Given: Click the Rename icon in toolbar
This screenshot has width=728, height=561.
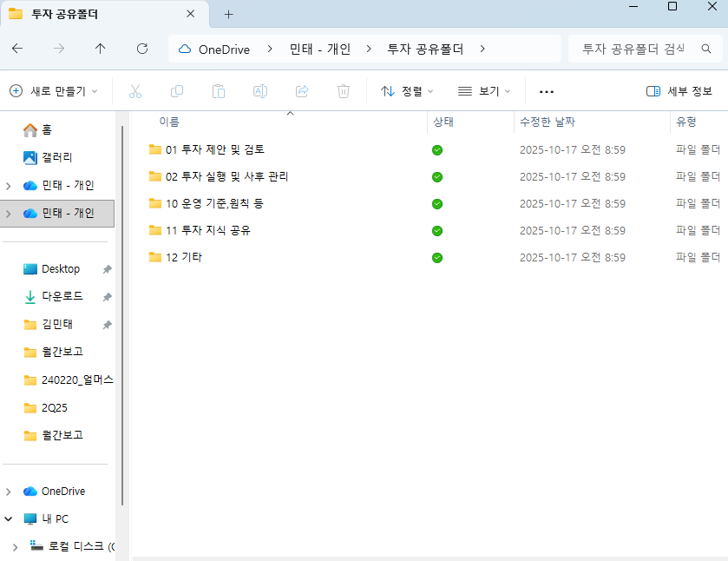Looking at the screenshot, I should 260,91.
